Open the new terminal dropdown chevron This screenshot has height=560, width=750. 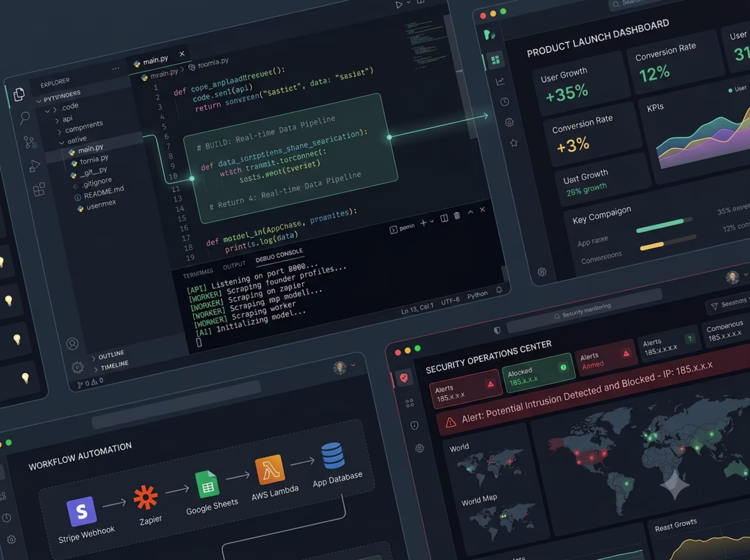tap(431, 221)
